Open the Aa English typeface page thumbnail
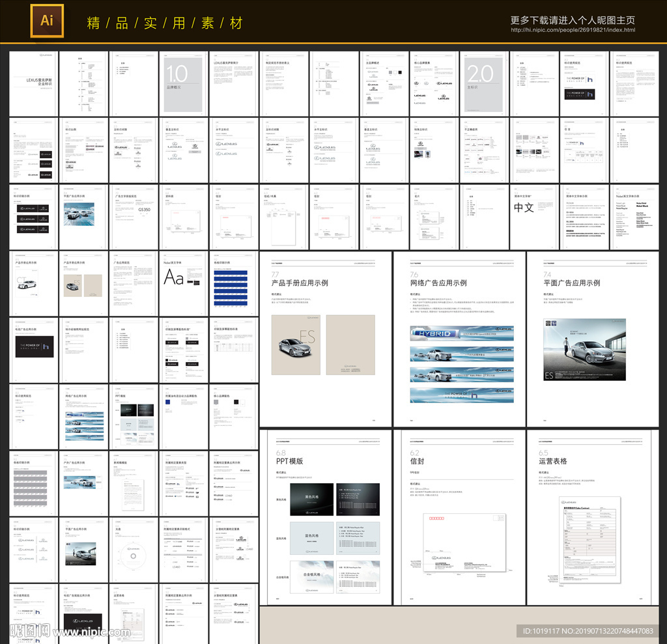Image resolution: width=667 pixels, height=644 pixels. pos(183,284)
